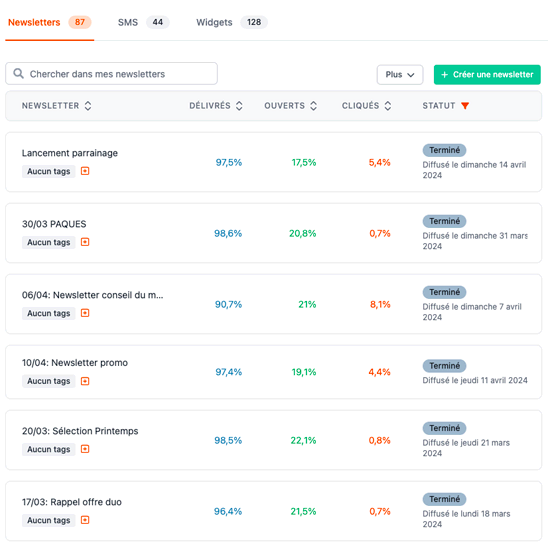Click the 0,8% clicked value
Viewport: 550px width, 548px height.
(x=380, y=440)
